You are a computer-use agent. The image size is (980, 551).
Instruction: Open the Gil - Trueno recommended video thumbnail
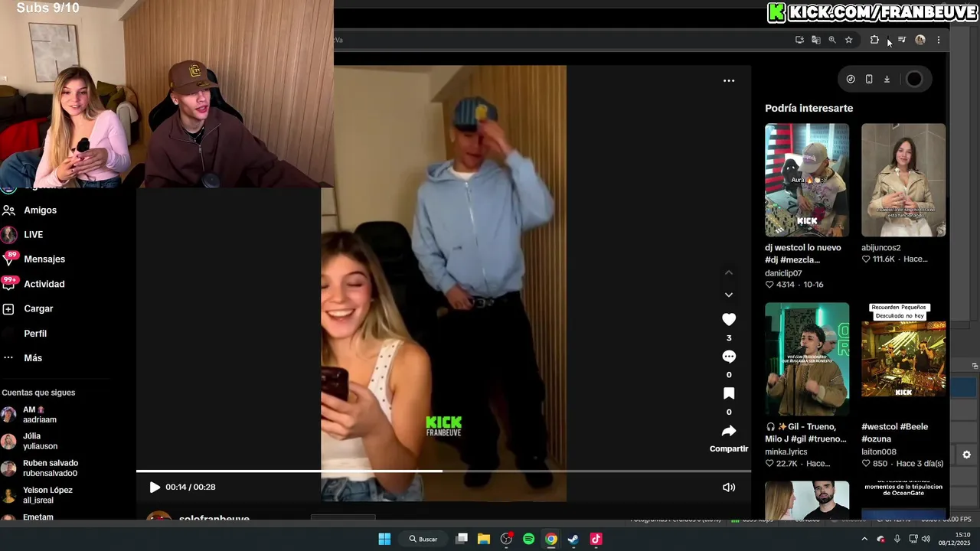pyautogui.click(x=807, y=359)
